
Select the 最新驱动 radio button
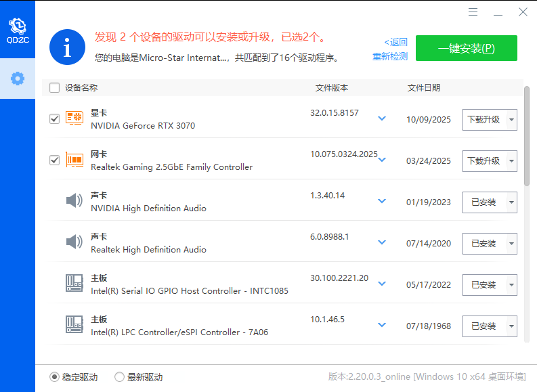[119, 377]
